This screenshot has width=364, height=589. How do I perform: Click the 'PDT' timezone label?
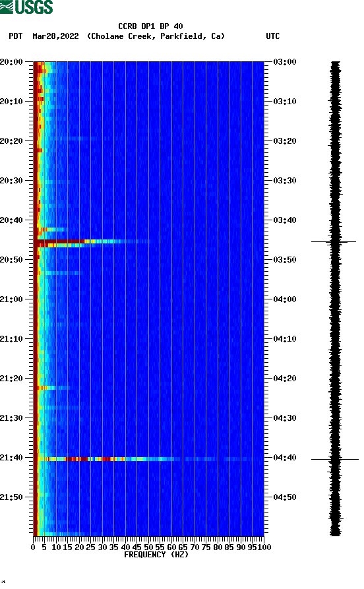[16, 36]
